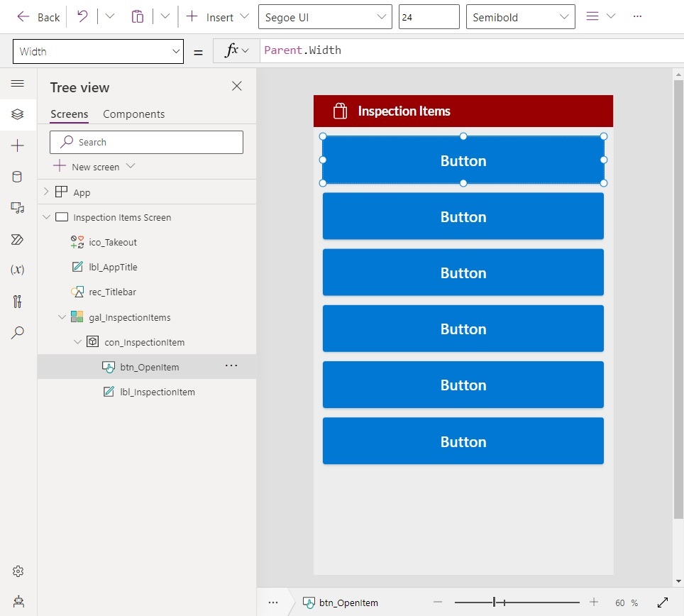Open the Width property dropdown
The height and width of the screenshot is (616, 684).
pyautogui.click(x=98, y=52)
